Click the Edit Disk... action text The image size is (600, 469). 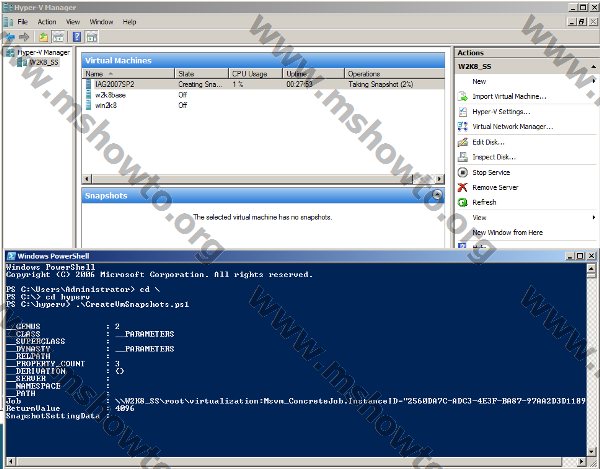(x=488, y=142)
